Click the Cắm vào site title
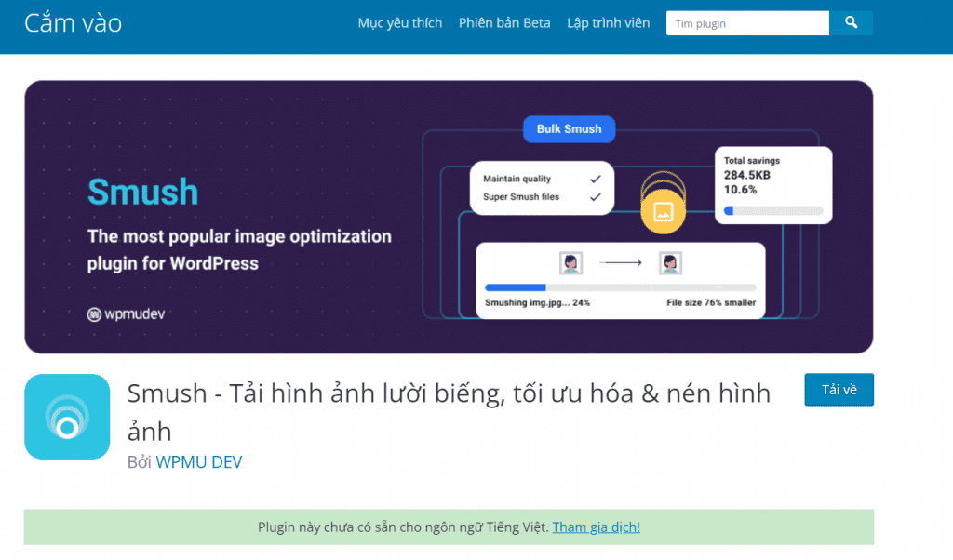Image resolution: width=953 pixels, height=560 pixels. pyautogui.click(x=73, y=23)
